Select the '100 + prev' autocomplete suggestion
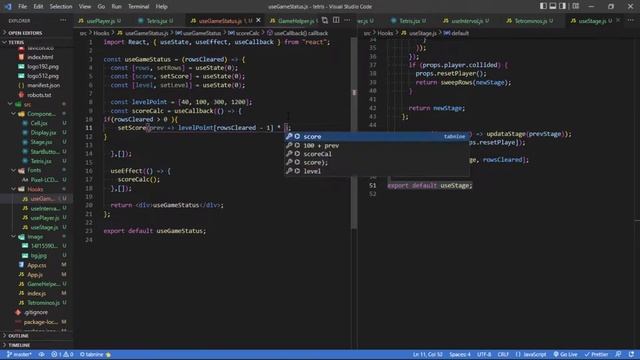The width and height of the screenshot is (640, 360). click(x=377, y=145)
